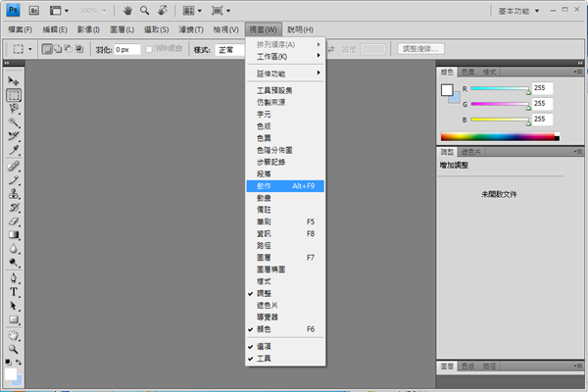Open the 樣式 style dropdown in options bar
The image size is (588, 392).
[232, 49]
